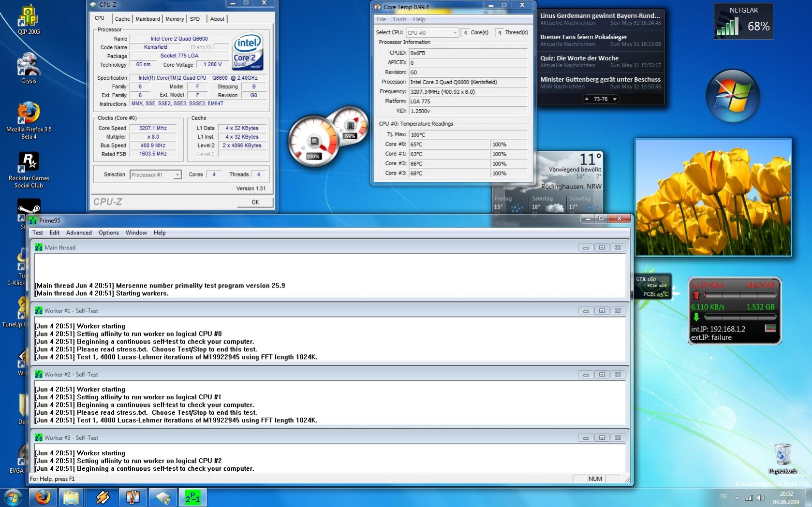The image size is (812, 507).
Task: Open the Window menu in Prime95
Action: tap(136, 232)
